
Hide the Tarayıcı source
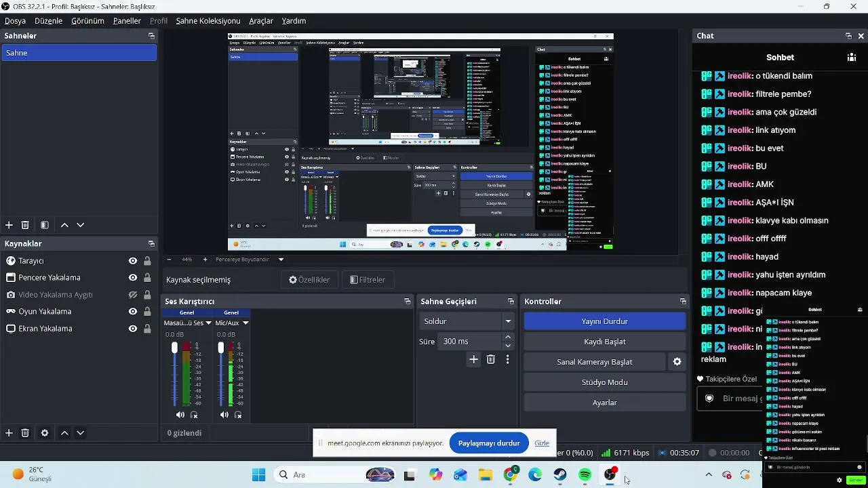click(133, 261)
